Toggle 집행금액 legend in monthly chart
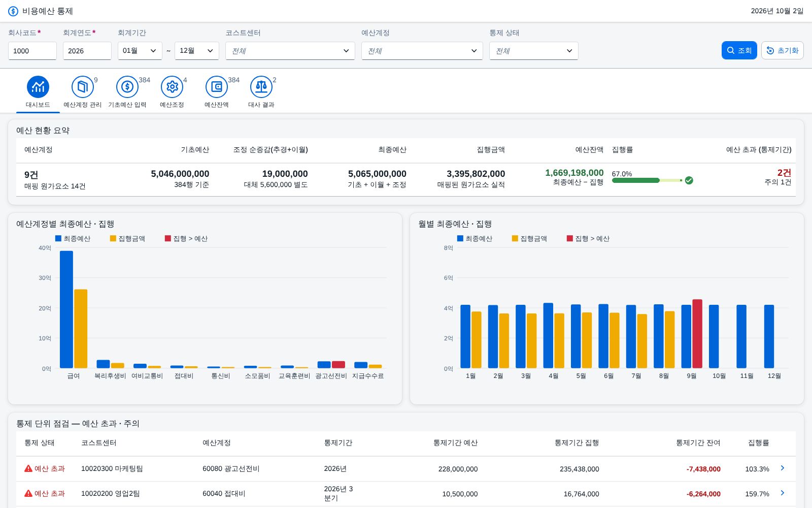Screen dimensions: 812x508 [x=529, y=238]
